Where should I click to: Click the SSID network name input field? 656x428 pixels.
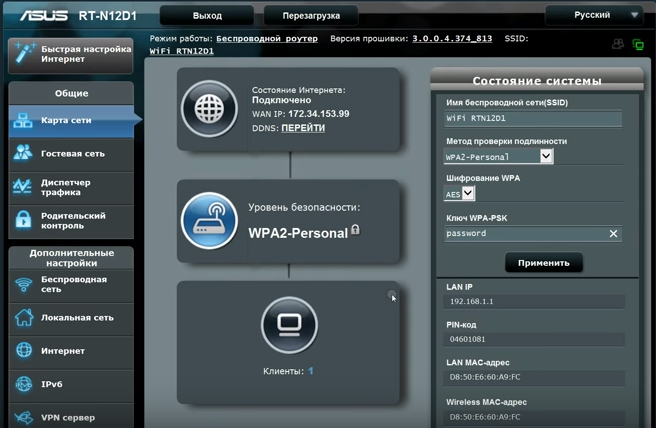532,119
